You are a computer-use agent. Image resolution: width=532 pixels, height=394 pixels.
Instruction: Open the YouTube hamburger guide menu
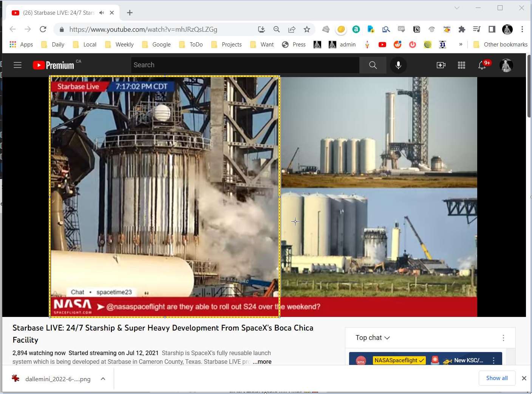(17, 65)
